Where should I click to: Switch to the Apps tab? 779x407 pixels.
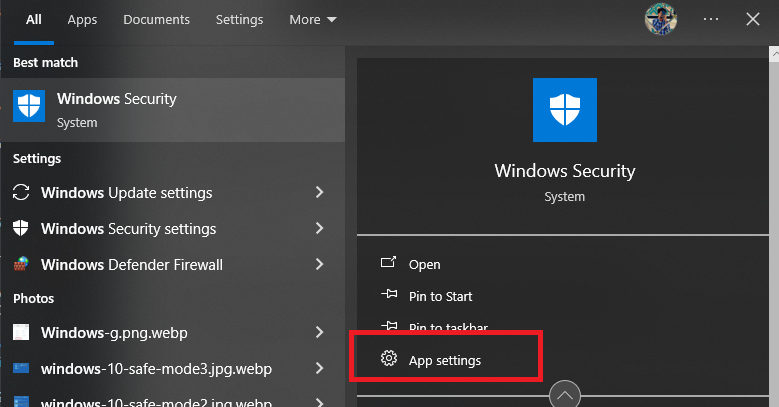[x=82, y=20]
